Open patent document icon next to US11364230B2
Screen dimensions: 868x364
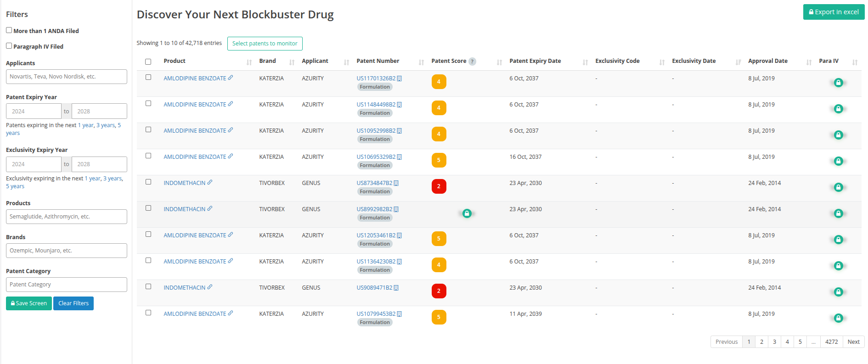[399, 262]
